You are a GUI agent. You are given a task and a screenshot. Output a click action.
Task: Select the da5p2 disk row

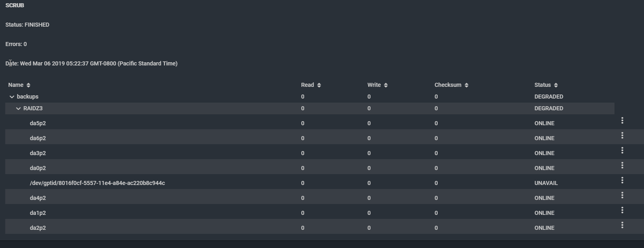point(38,123)
